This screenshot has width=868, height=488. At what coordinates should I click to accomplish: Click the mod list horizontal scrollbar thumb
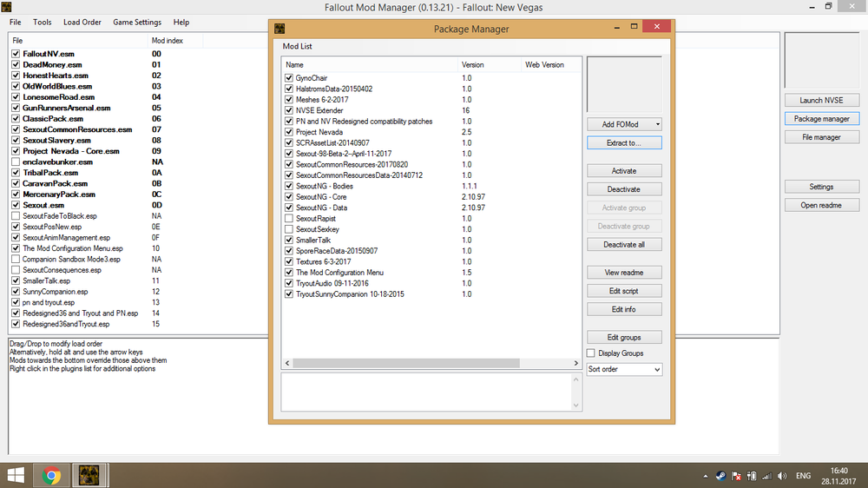[x=405, y=363]
